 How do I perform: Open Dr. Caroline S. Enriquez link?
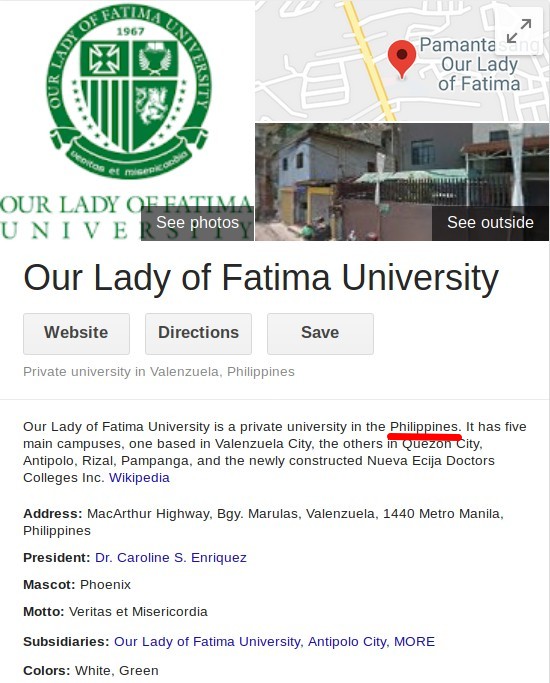coord(171,558)
